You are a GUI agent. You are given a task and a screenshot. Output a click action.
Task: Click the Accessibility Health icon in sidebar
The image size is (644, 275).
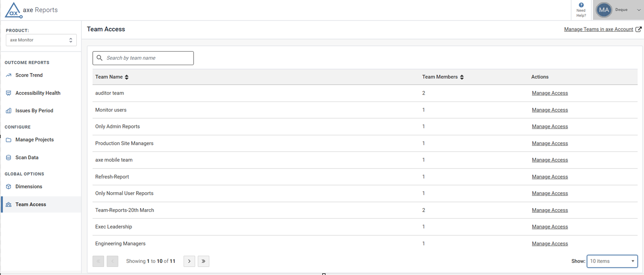(8, 93)
